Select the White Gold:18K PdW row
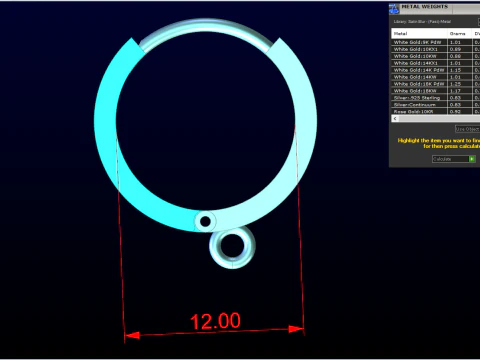This screenshot has height=360, width=480. tap(436, 84)
